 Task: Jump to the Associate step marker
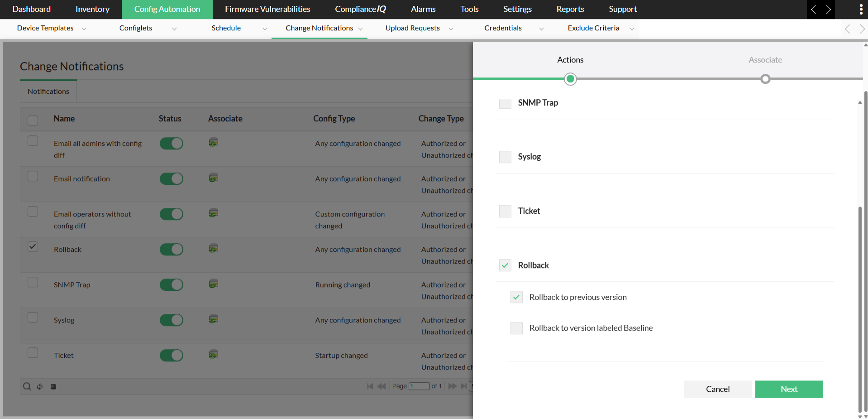(x=765, y=79)
